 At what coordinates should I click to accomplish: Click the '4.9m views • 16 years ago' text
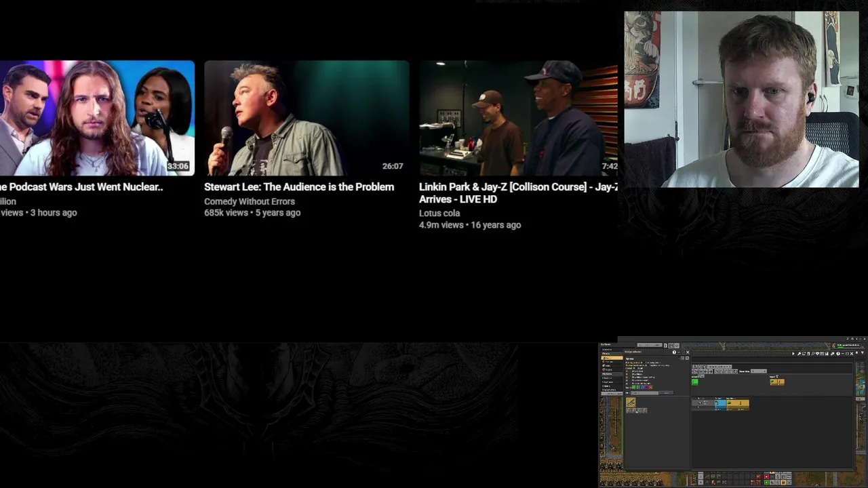pyautogui.click(x=470, y=225)
